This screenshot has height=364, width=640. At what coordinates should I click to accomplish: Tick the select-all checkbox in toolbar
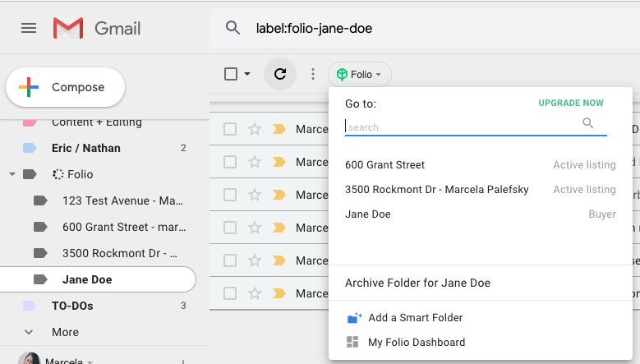[x=231, y=74]
